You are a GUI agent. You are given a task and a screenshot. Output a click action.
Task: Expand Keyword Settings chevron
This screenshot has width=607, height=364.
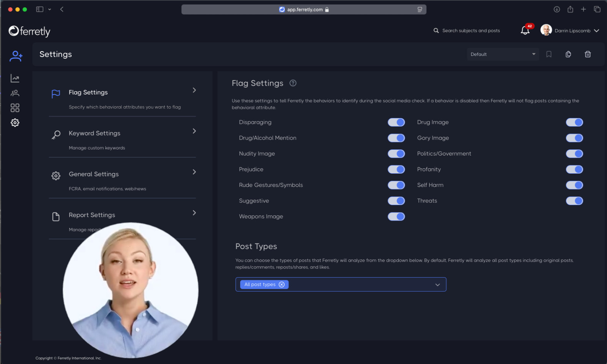tap(194, 131)
